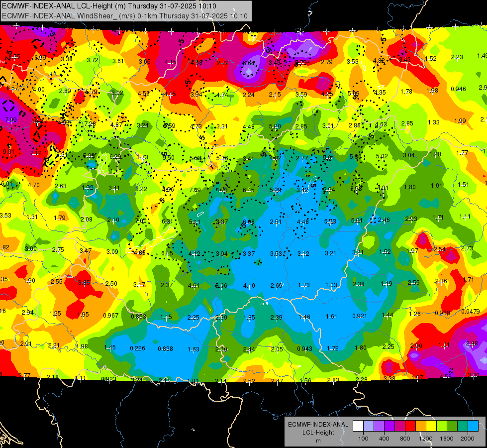
Task: Click the map value 0.967
Action: (x=111, y=315)
